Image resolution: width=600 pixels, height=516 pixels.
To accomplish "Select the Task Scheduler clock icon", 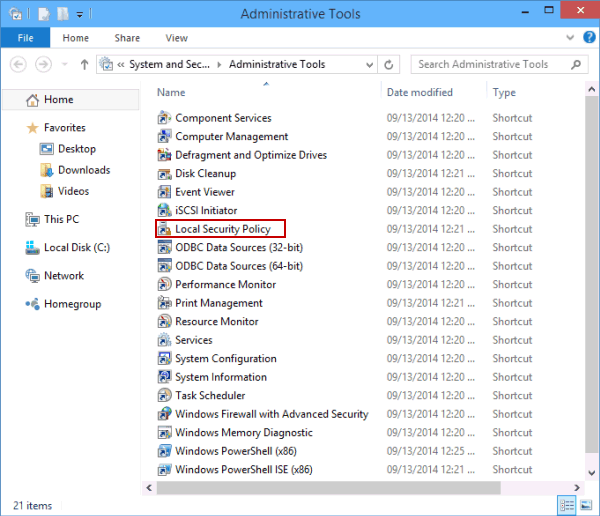I will click(165, 395).
